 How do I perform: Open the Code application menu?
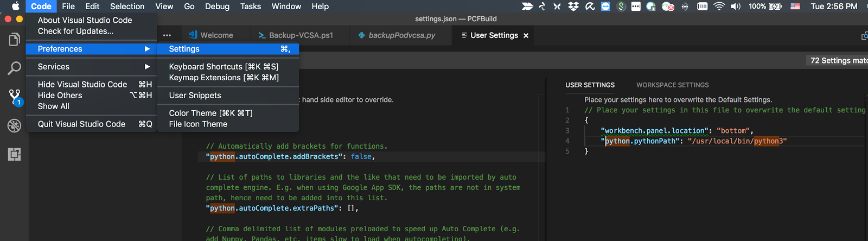[x=41, y=7]
